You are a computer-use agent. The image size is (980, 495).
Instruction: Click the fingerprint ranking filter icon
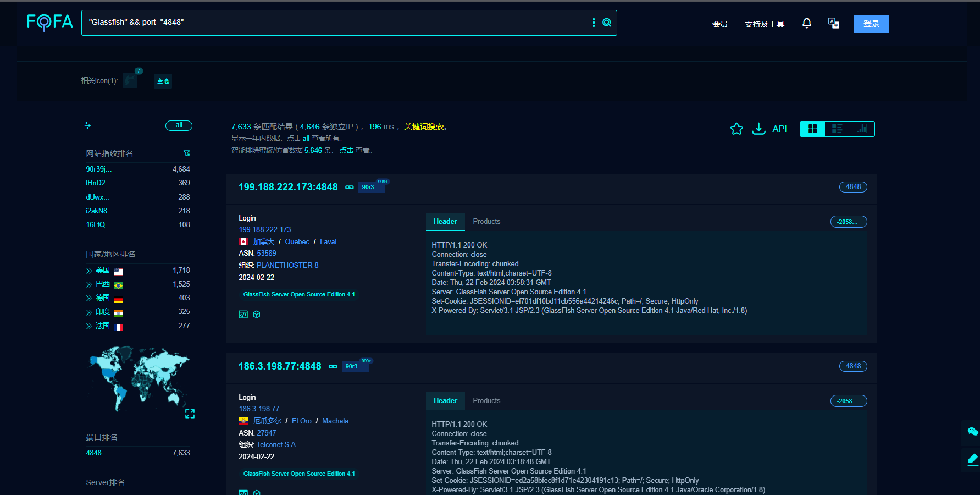186,153
